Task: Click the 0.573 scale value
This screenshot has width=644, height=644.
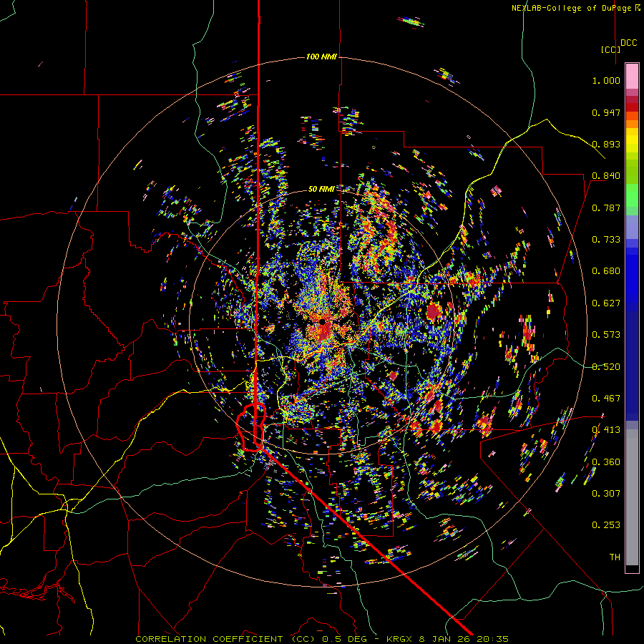Action: (x=606, y=335)
